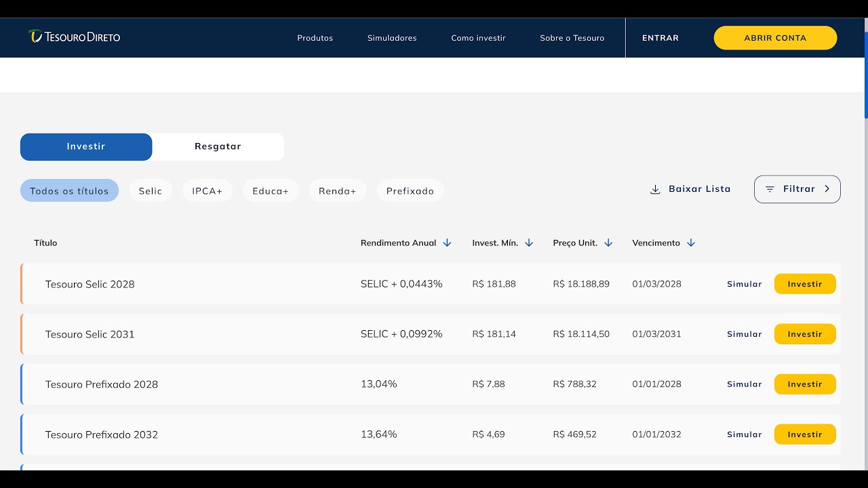Click the ABRIR CONTA button
The width and height of the screenshot is (868, 488).
[775, 38]
